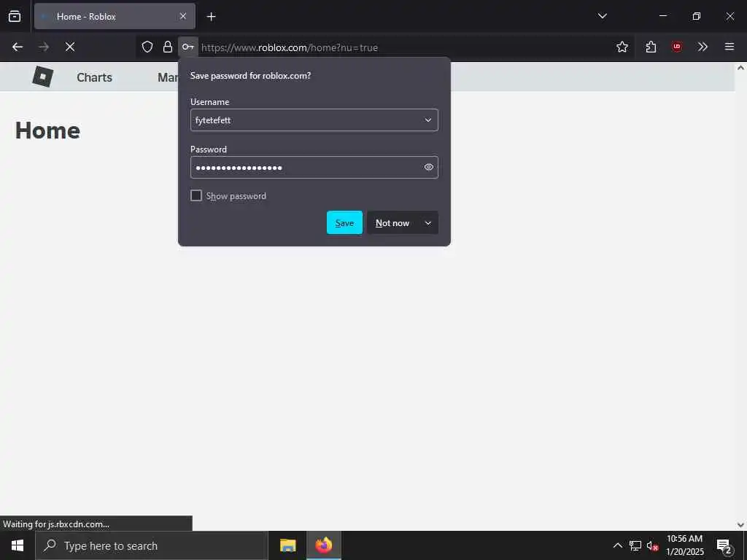
Task: Restore down the Firefox window
Action: 697,16
